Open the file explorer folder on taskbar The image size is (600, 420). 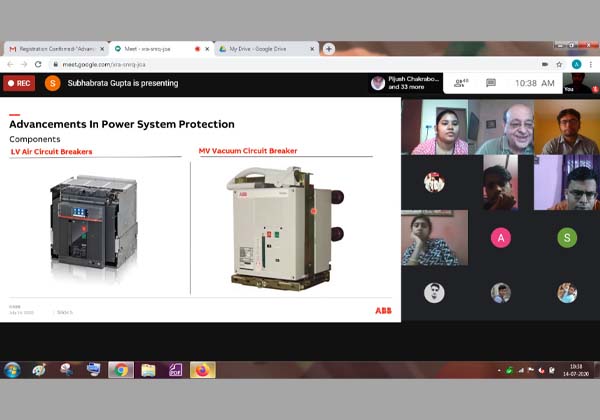(x=148, y=370)
